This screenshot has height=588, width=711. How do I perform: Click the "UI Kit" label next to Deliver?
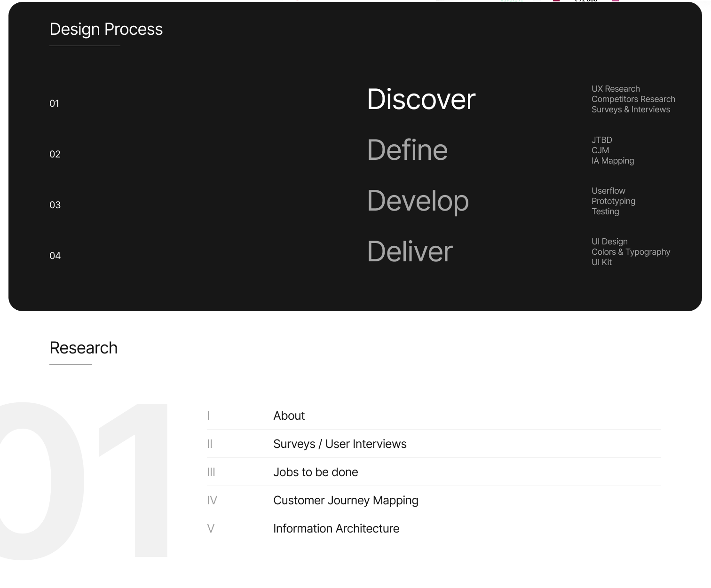(601, 262)
